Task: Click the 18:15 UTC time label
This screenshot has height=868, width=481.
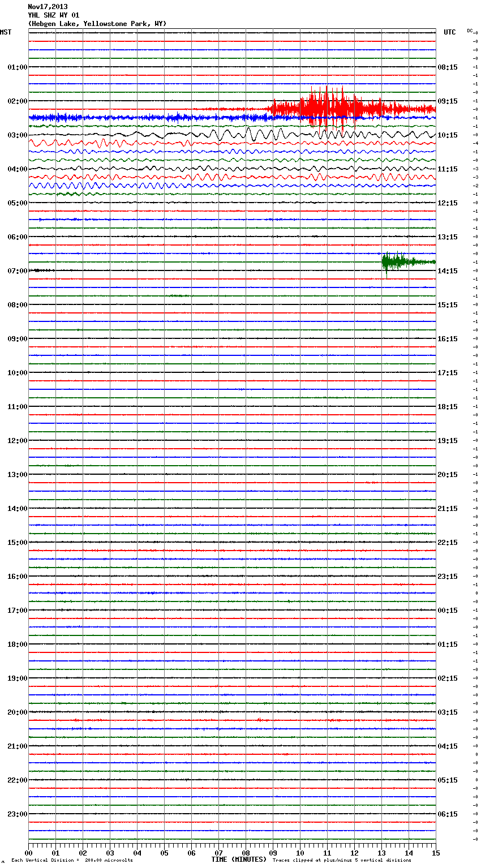Action: pos(448,407)
